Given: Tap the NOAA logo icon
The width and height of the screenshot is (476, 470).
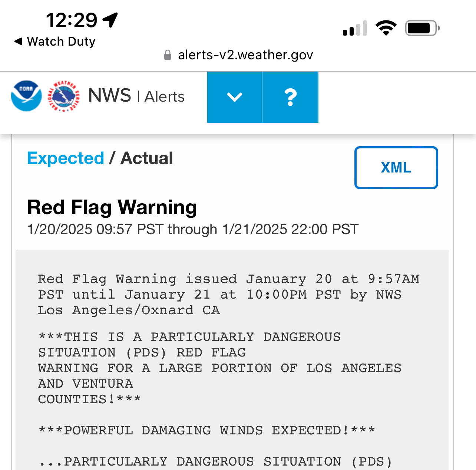Looking at the screenshot, I should (26, 96).
